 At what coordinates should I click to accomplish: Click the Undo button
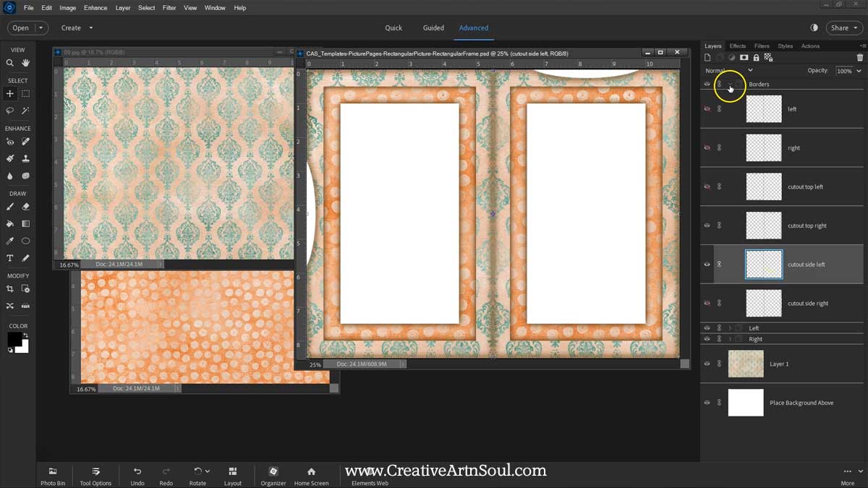(137, 476)
